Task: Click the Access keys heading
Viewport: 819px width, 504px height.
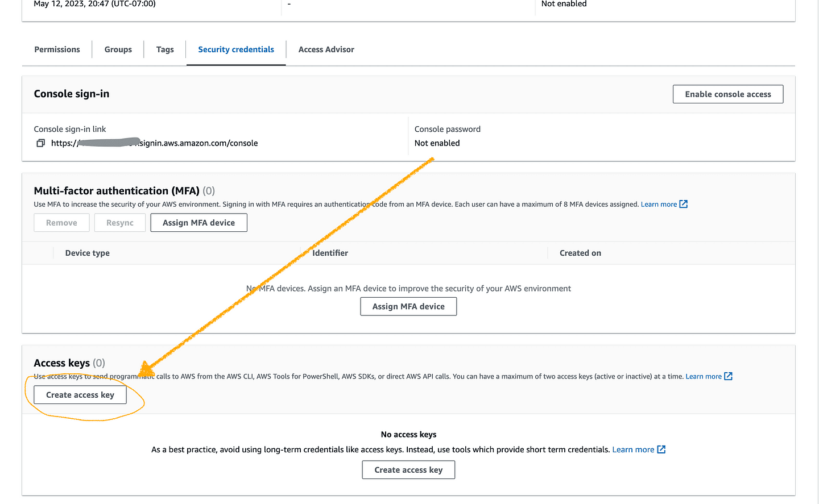Action: point(62,363)
